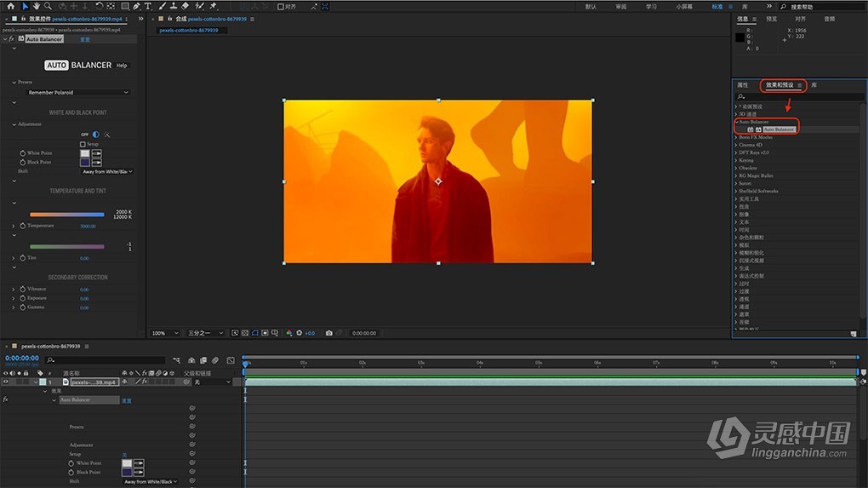Click the motion blur icon in timeline
Screen dimensions: 868x488
tap(215, 360)
